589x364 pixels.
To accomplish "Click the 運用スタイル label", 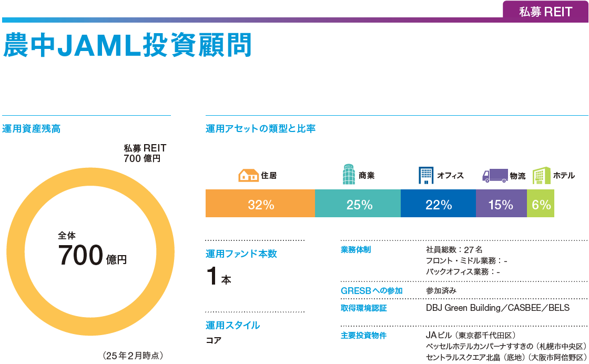I will [x=232, y=325].
